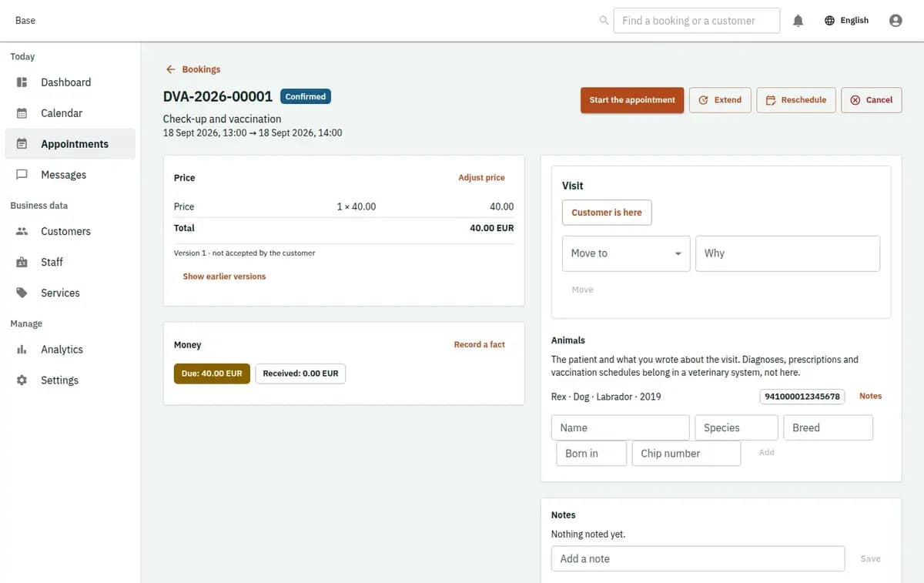Click the Staff badge icon

(22, 262)
